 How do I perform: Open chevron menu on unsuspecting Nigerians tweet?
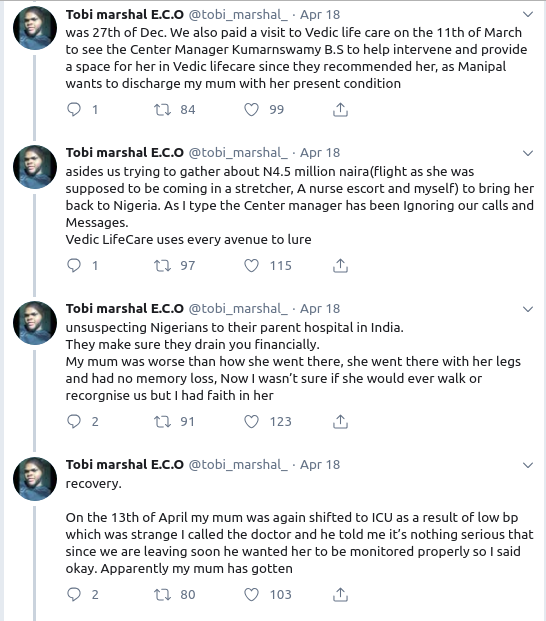click(528, 309)
